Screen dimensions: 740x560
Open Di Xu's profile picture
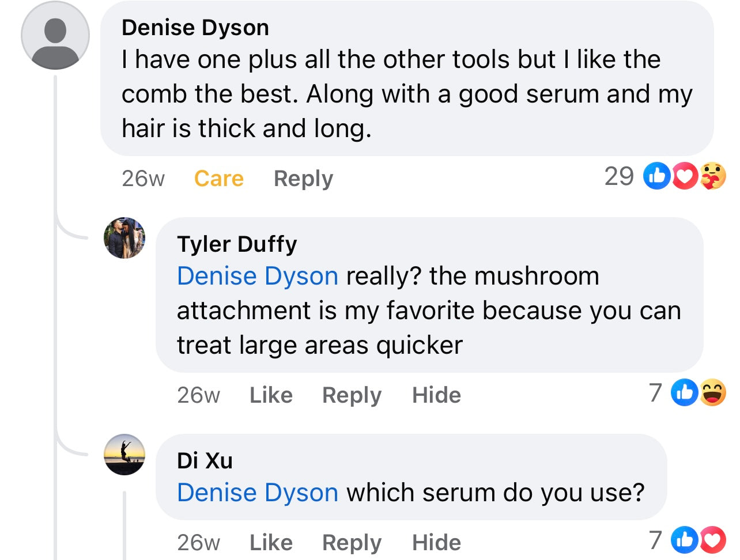pyautogui.click(x=124, y=455)
